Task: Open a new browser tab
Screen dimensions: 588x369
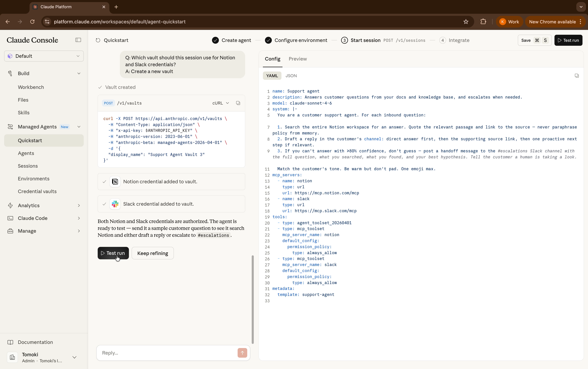Action: point(116,7)
